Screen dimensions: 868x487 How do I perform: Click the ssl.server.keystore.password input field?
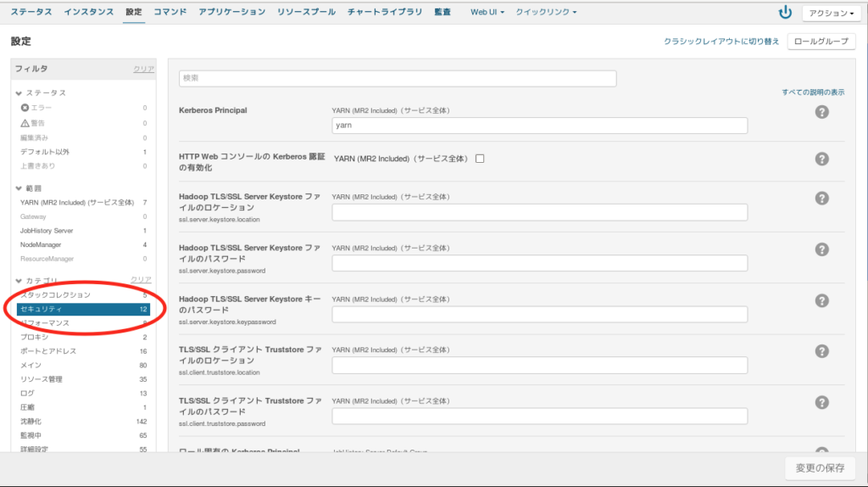pos(540,263)
